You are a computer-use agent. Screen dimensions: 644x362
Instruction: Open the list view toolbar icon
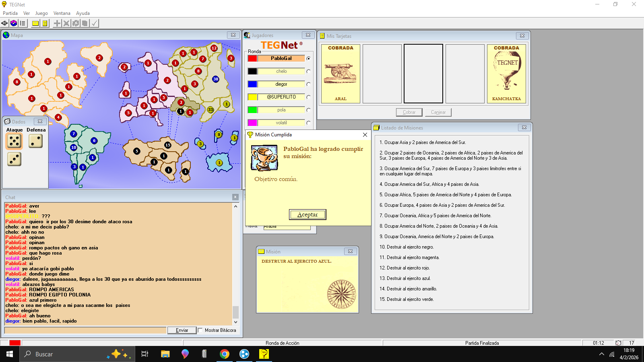23,23
